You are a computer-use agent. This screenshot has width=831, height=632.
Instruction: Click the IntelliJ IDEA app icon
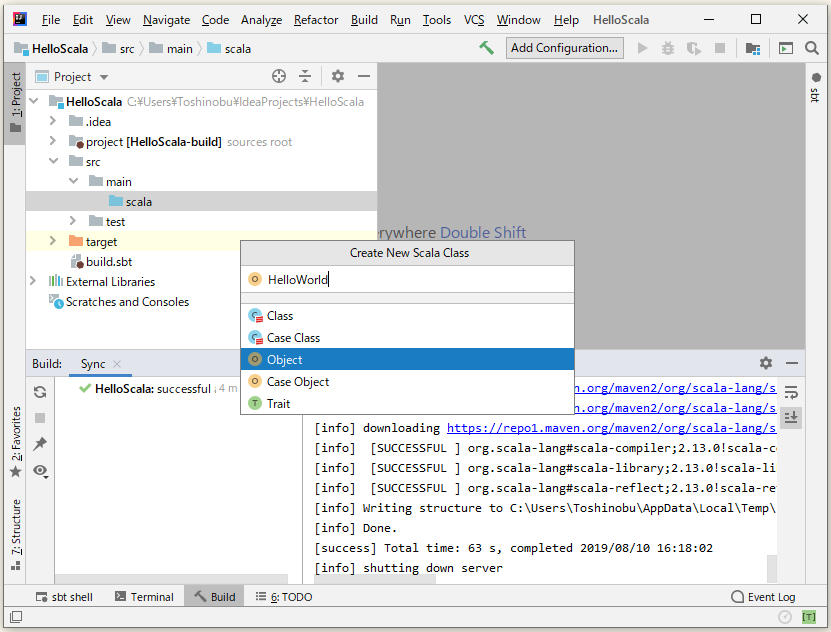point(20,20)
